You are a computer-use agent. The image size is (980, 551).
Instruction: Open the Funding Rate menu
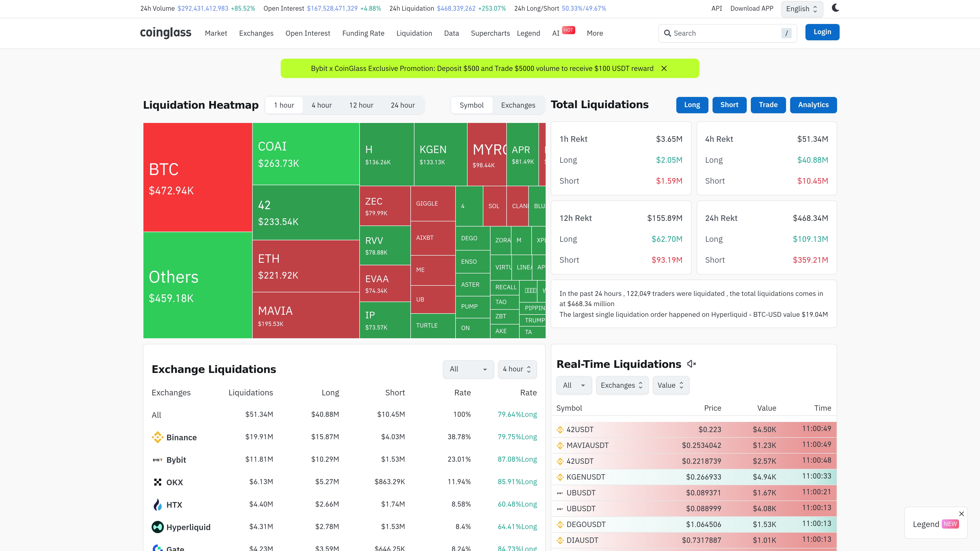click(363, 33)
